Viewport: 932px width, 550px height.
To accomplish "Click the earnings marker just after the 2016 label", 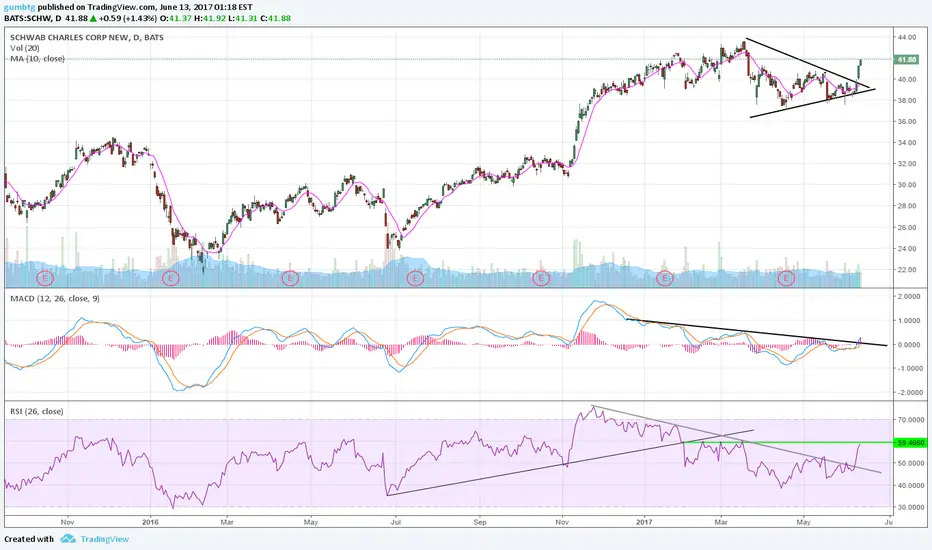I will pos(171,278).
